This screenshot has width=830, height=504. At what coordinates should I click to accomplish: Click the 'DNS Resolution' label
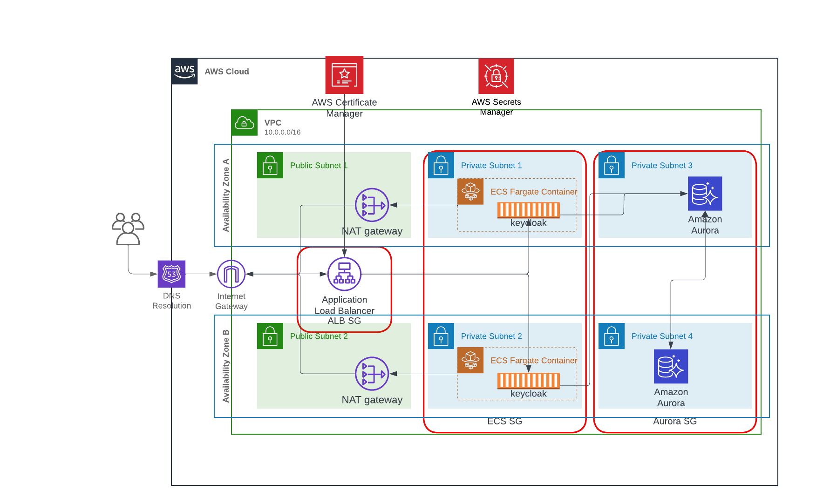171,301
